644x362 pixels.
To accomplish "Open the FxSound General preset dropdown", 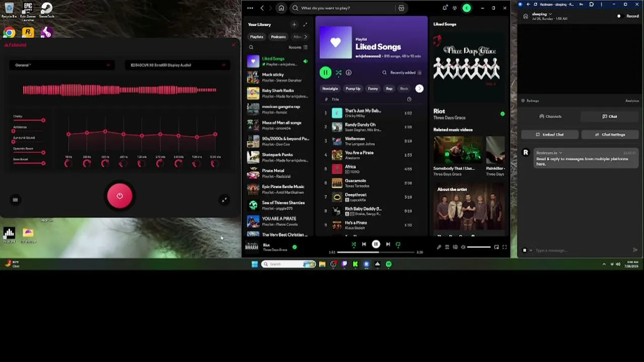I will [62, 65].
